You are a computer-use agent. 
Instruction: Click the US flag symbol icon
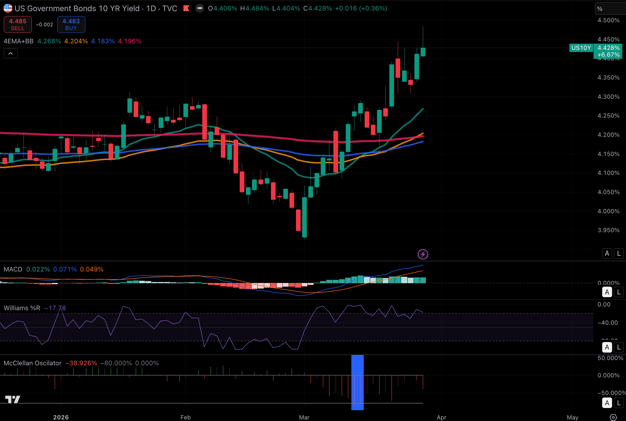(x=8, y=8)
